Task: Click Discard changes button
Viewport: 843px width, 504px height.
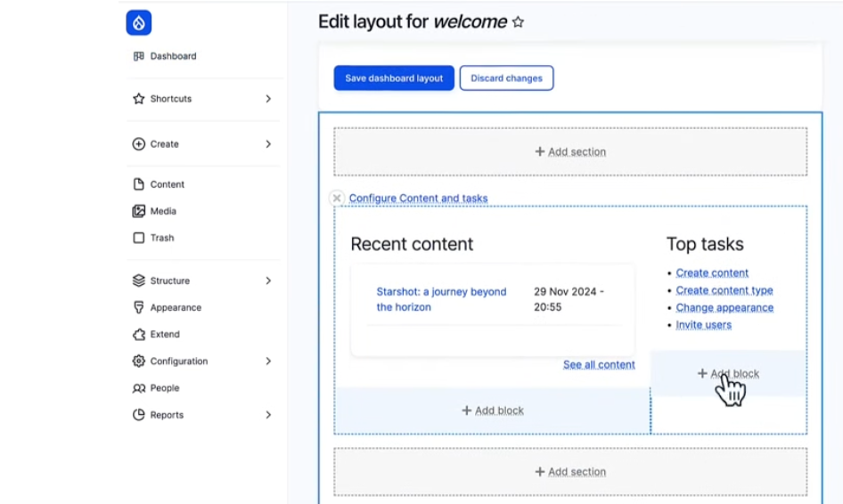Action: coord(506,78)
